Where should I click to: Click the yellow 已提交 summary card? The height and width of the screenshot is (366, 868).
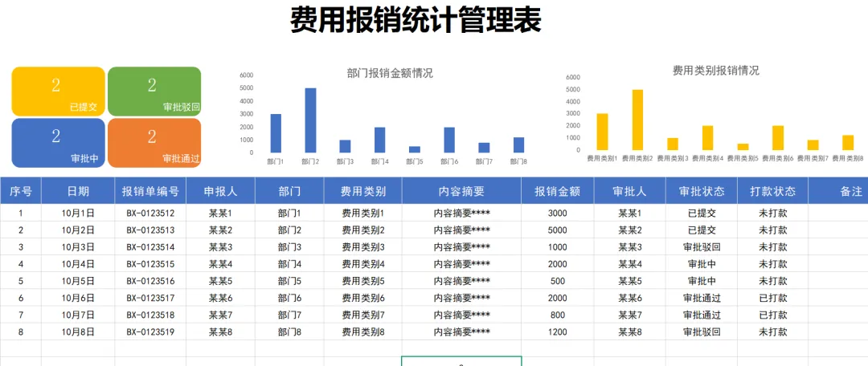[58, 91]
